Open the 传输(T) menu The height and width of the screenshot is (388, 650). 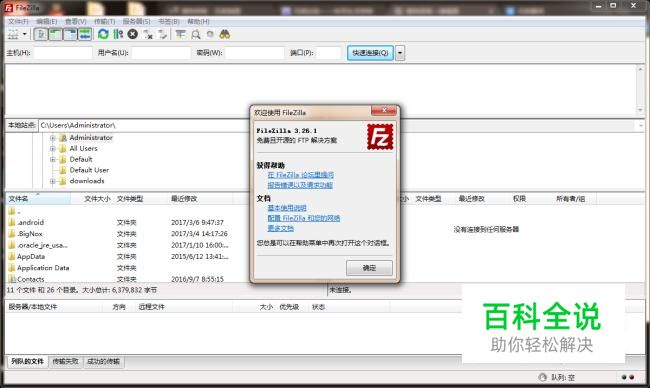(104, 21)
